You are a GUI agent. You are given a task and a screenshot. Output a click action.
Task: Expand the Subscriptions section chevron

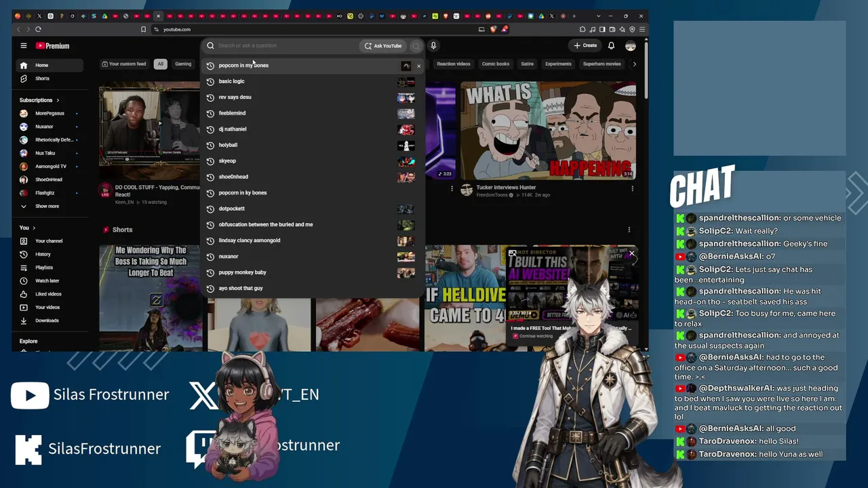coord(58,100)
